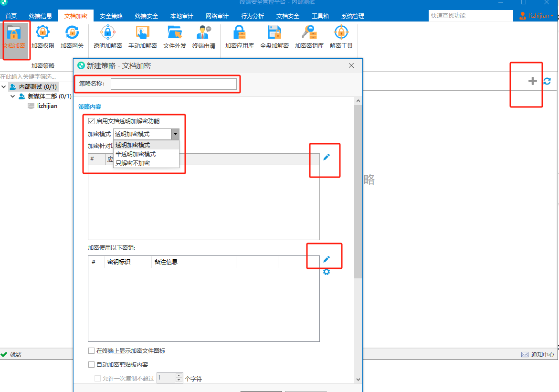Click the plus icon to add a policy
This screenshot has height=392, width=559.
[x=533, y=81]
